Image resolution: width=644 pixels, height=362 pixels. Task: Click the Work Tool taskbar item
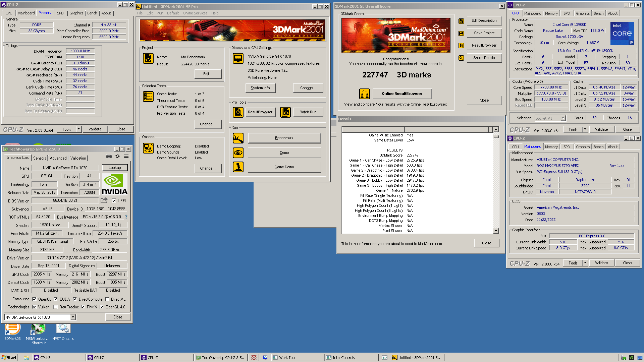pyautogui.click(x=297, y=358)
